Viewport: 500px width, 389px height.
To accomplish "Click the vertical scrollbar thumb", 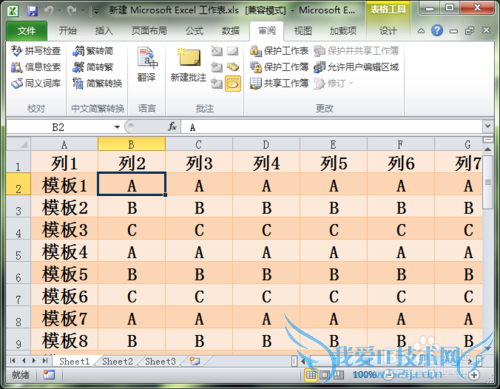I will (x=488, y=182).
